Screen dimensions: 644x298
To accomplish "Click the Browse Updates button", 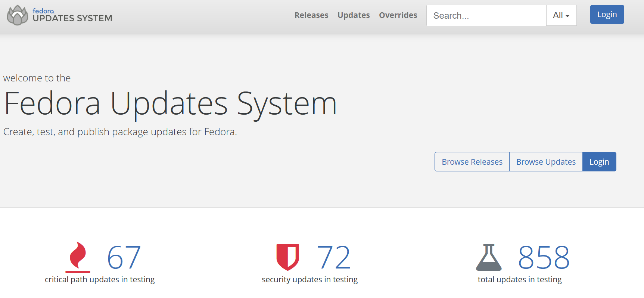I will click(546, 162).
